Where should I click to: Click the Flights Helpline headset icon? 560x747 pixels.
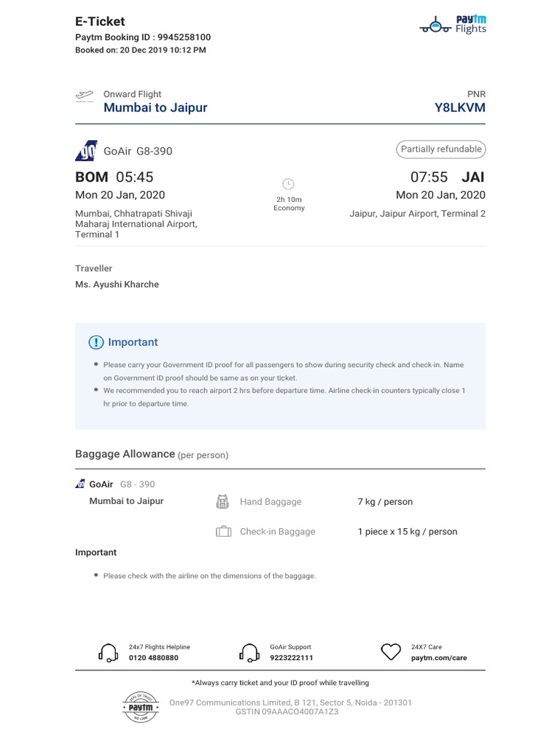coord(108,652)
